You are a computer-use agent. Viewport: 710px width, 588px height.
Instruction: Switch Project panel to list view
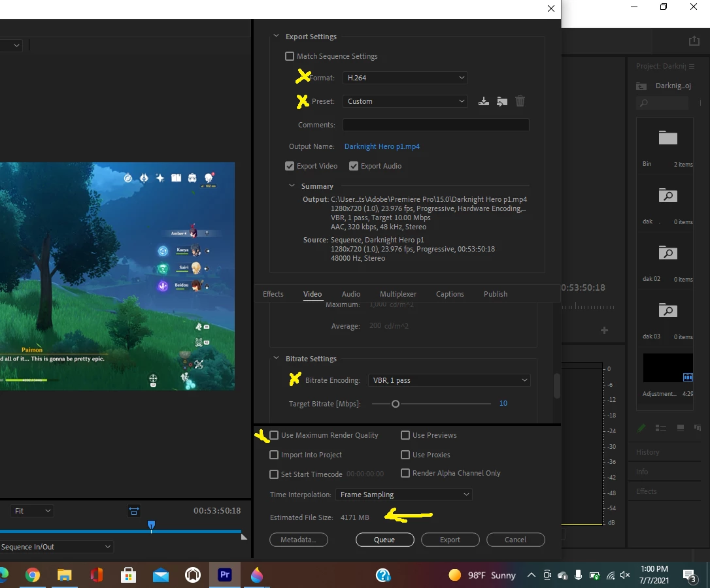661,428
